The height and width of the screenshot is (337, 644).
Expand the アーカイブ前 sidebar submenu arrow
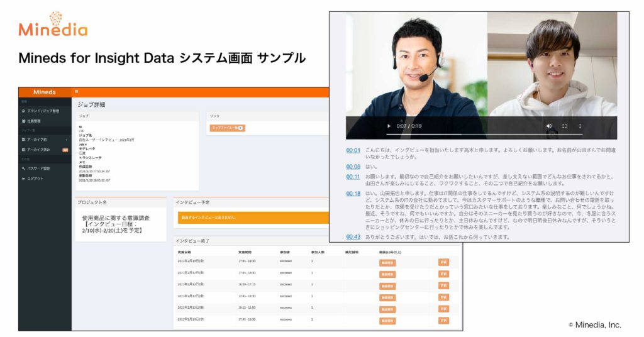pyautogui.click(x=66, y=140)
